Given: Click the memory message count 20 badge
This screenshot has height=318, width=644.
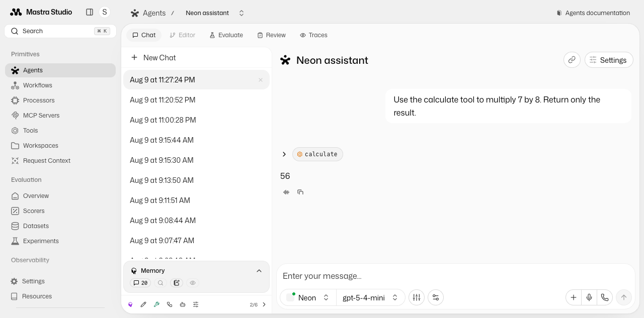Looking at the screenshot, I should (140, 283).
